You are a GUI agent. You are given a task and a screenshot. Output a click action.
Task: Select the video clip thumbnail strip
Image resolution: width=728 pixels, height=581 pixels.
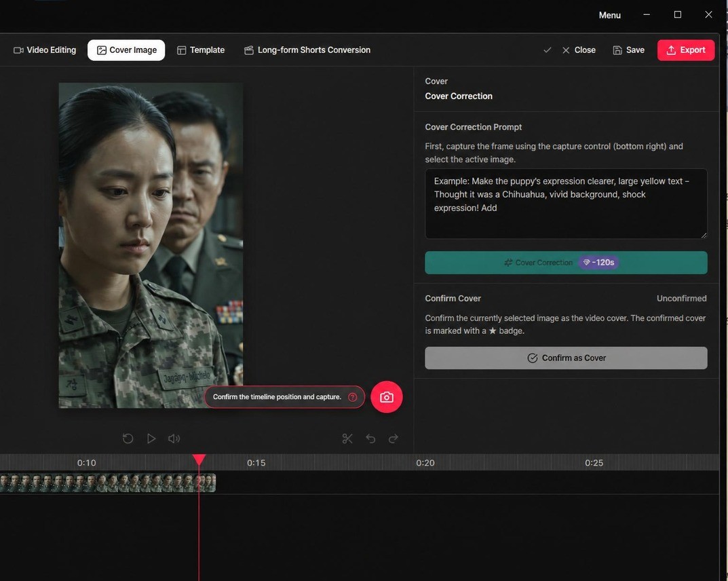click(108, 483)
